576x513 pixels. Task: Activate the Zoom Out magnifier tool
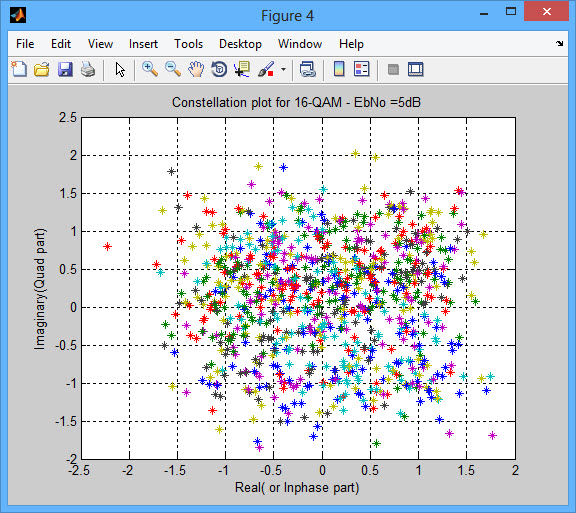pos(173,69)
